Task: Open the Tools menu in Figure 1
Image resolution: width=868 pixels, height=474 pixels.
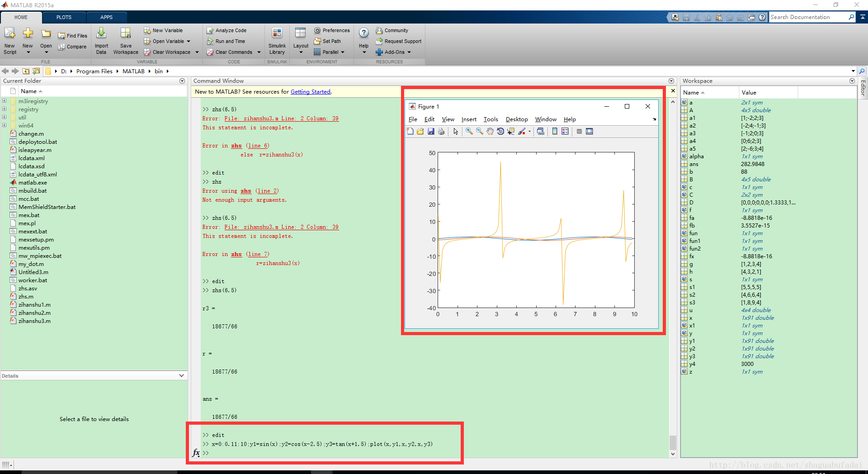Action: coord(491,119)
